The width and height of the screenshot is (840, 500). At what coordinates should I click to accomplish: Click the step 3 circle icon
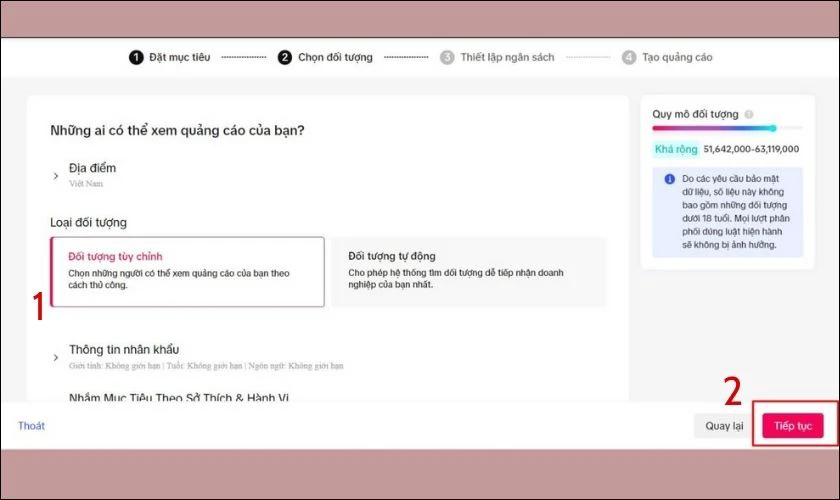point(447,57)
